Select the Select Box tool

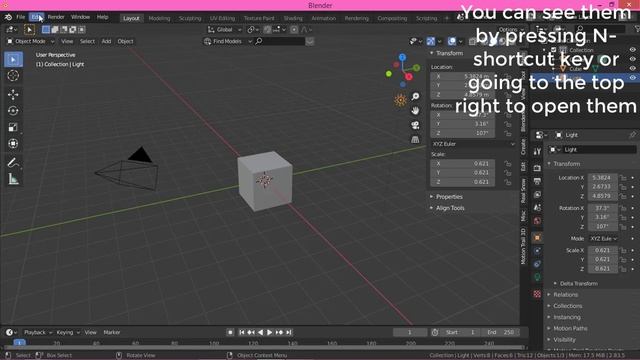[13, 60]
